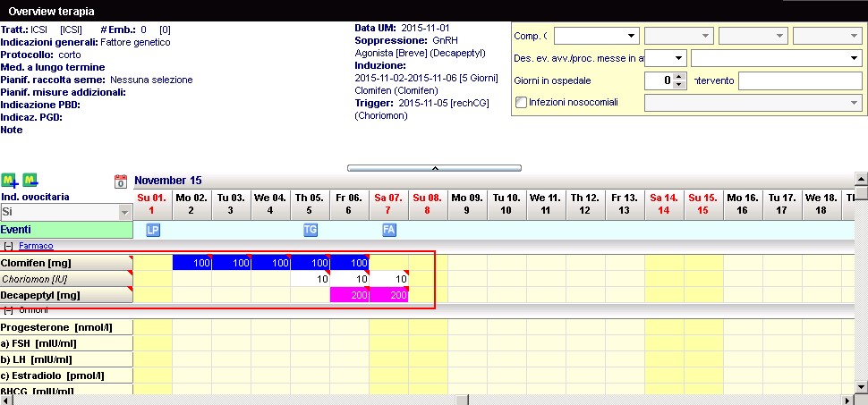
Task: Open the third Comp. dropdown
Action: tap(753, 36)
